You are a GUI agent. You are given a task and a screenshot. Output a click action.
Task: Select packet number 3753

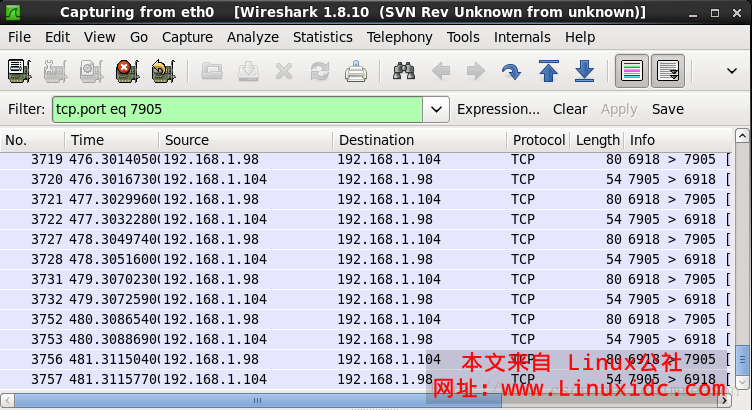click(367, 340)
